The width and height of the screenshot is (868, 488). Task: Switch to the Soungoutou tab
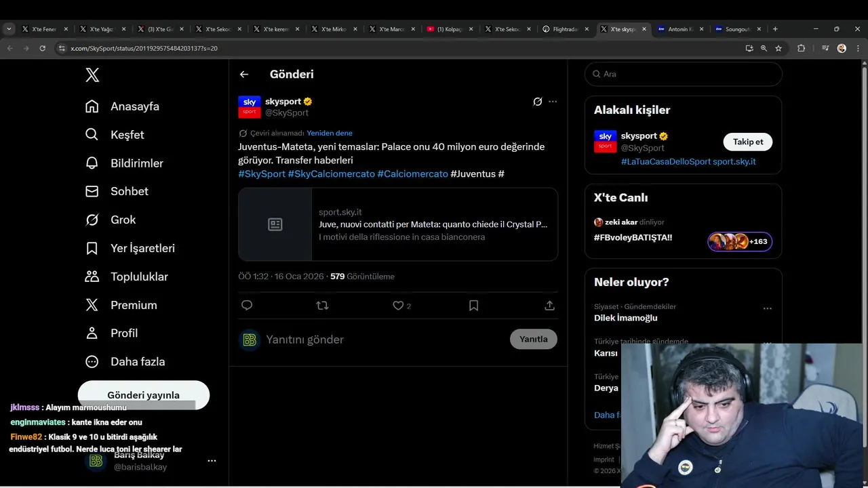(x=738, y=29)
